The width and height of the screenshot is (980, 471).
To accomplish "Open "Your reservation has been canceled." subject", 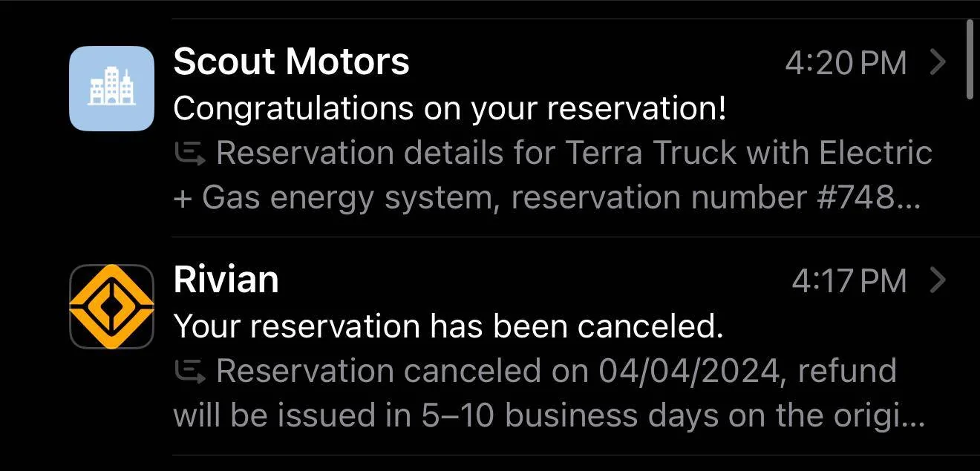I will pyautogui.click(x=448, y=326).
